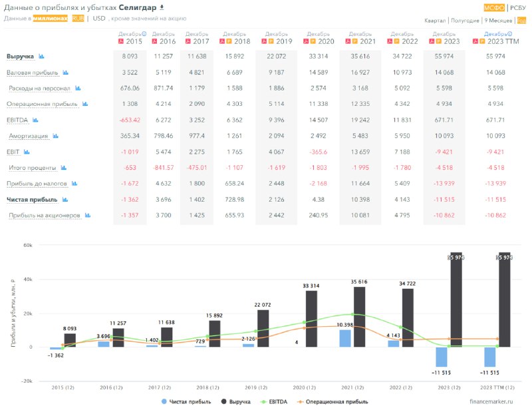Click the 2019 Выручка bar labeled 22 072
The height and width of the screenshot is (412, 532).
click(x=263, y=328)
